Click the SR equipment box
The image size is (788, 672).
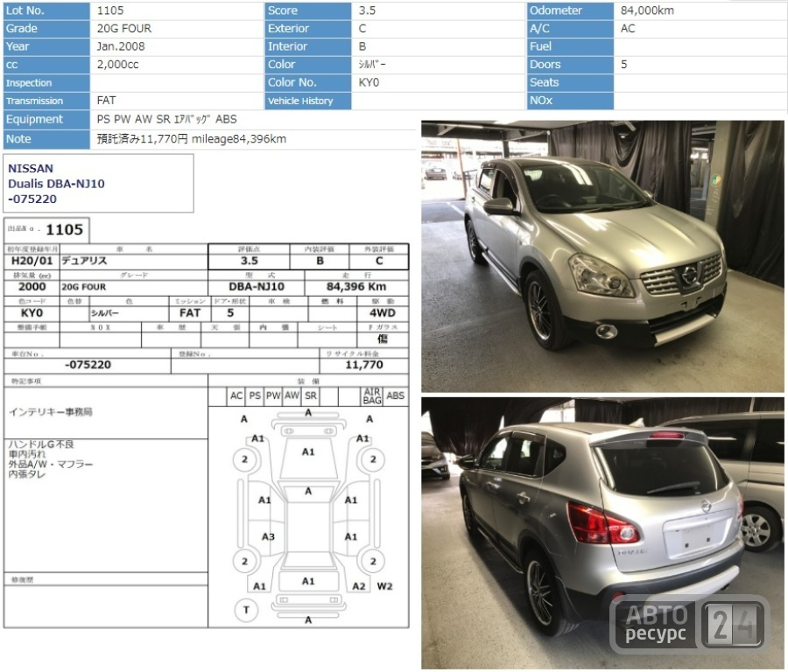click(x=311, y=395)
